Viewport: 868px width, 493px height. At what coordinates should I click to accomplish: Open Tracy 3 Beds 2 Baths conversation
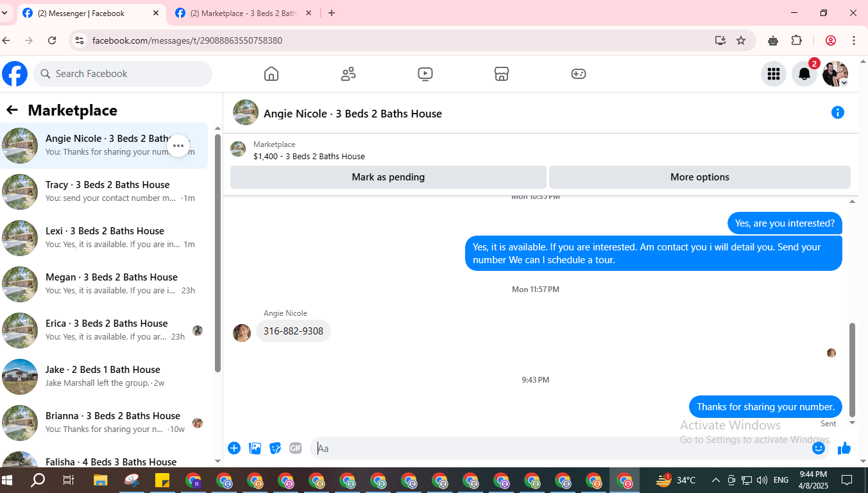pos(104,192)
